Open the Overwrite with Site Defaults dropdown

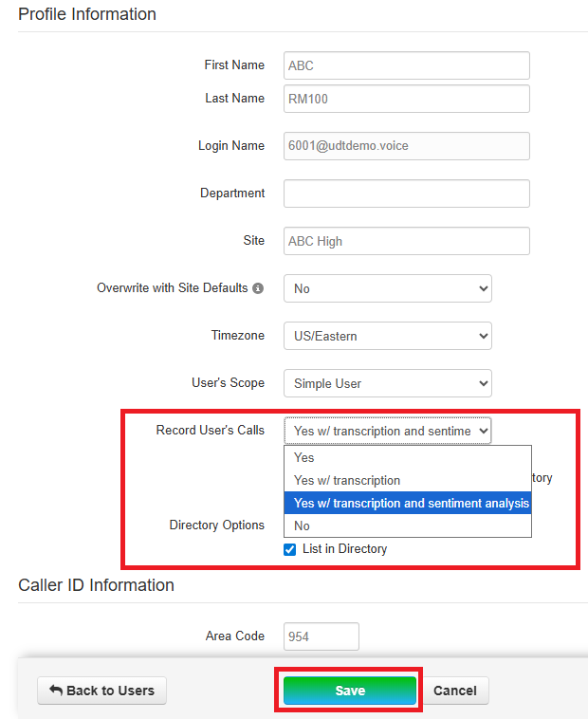[387, 288]
